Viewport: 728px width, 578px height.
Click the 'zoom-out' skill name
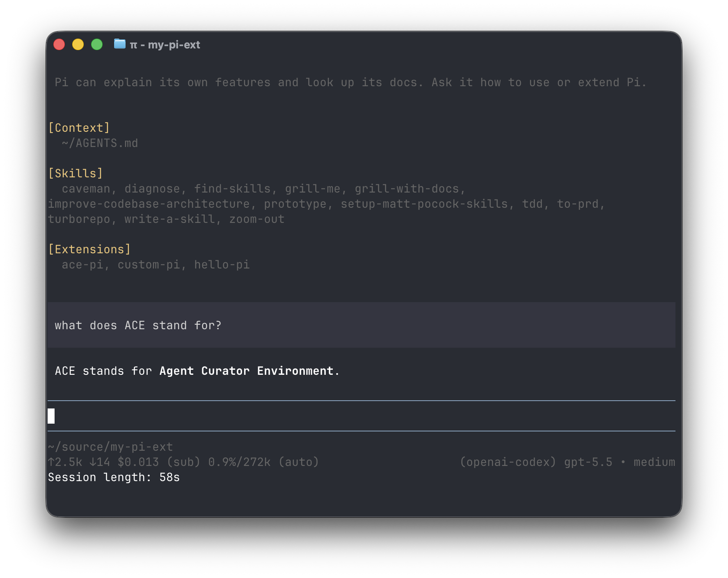[x=257, y=219]
